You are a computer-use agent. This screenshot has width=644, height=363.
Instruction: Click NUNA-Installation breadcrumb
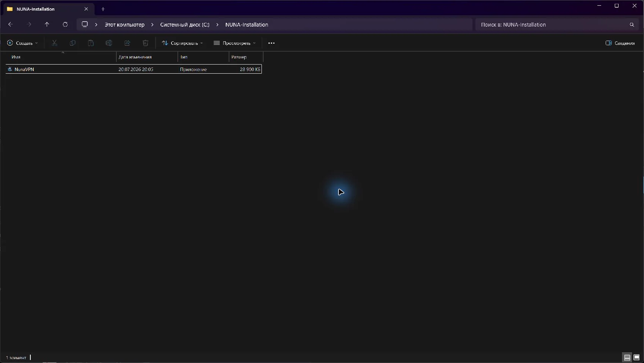click(247, 25)
